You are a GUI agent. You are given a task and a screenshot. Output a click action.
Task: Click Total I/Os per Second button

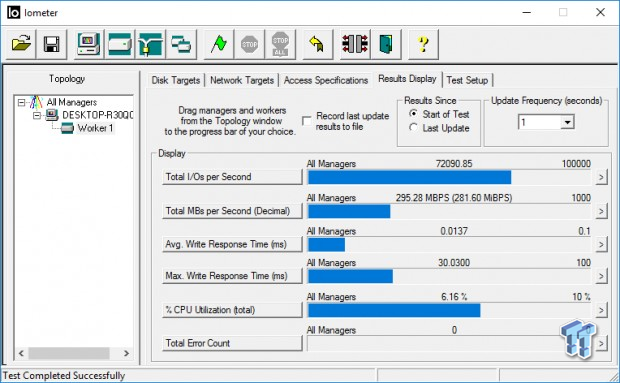(x=232, y=177)
